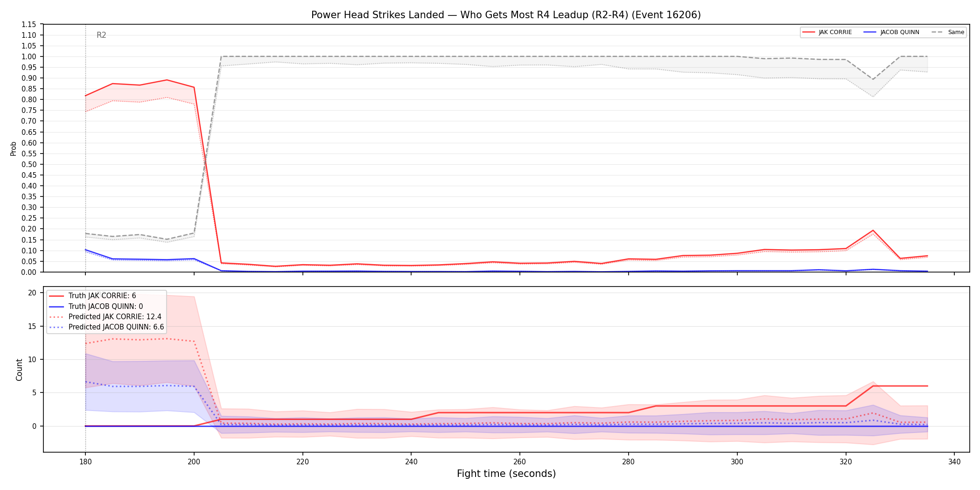Click the Prob y-axis label
980x490 pixels.
(14, 148)
